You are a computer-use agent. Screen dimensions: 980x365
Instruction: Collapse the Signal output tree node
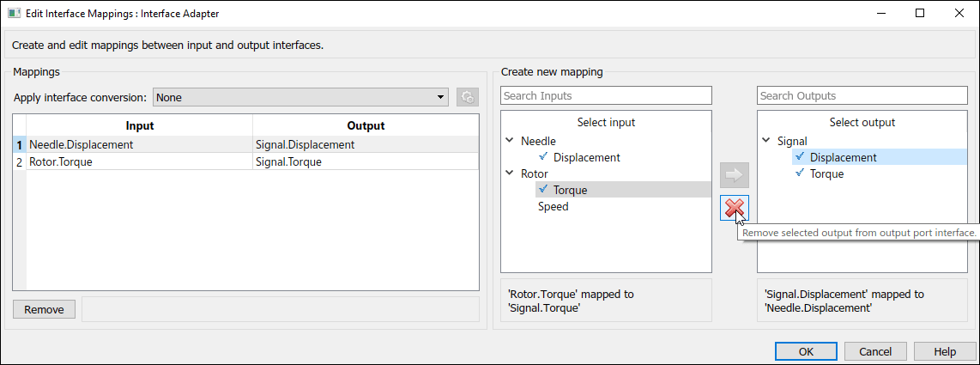click(x=766, y=141)
